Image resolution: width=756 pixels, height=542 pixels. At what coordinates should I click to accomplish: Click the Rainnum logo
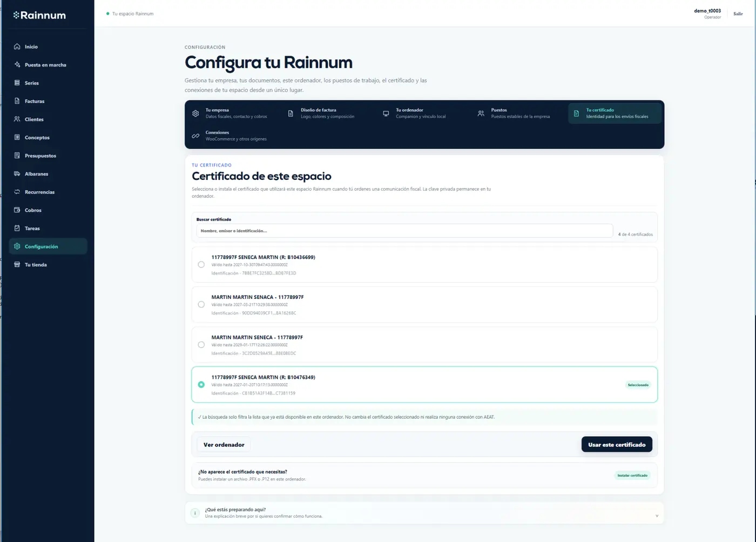(x=39, y=15)
